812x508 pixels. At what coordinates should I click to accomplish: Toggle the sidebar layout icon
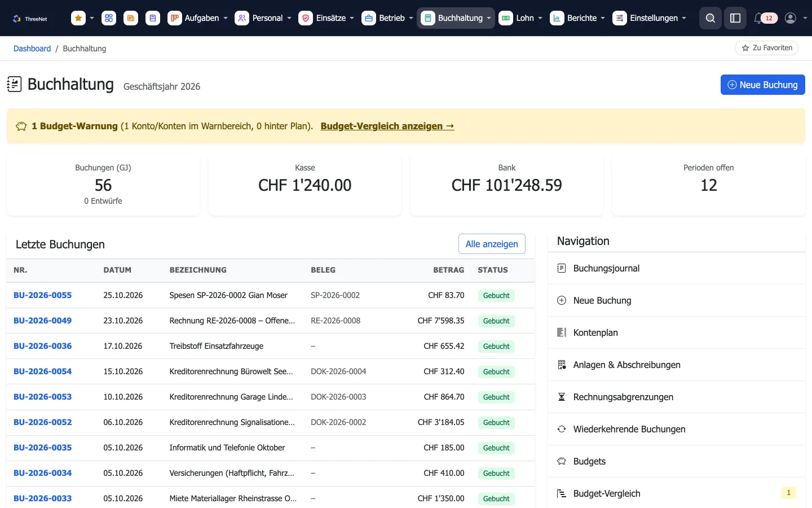[x=735, y=18]
